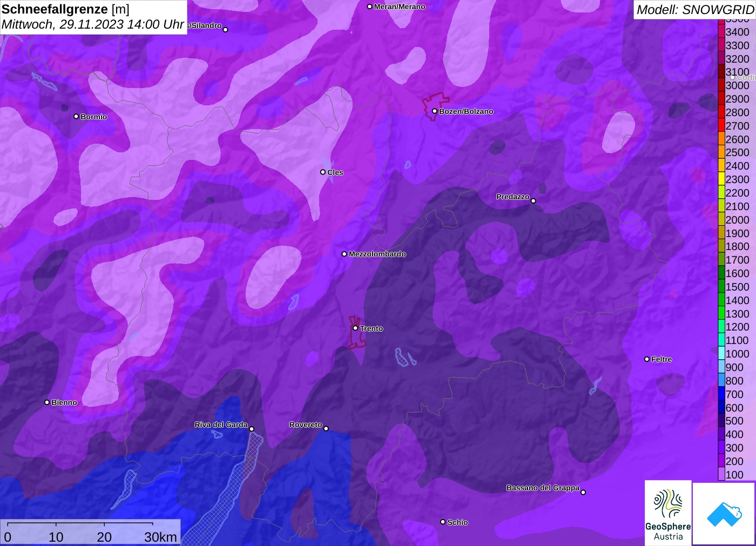
Task: Click the Bozen/Bolzano label text
Action: 466,111
